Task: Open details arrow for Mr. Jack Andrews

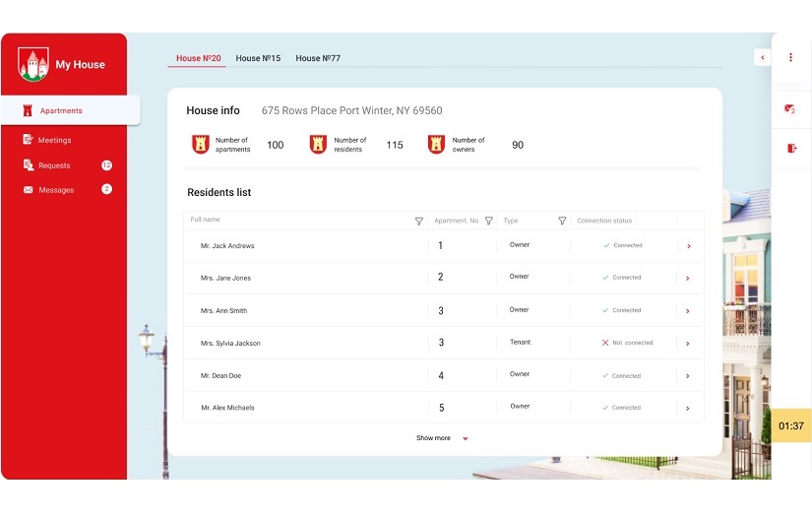Action: coord(689,246)
